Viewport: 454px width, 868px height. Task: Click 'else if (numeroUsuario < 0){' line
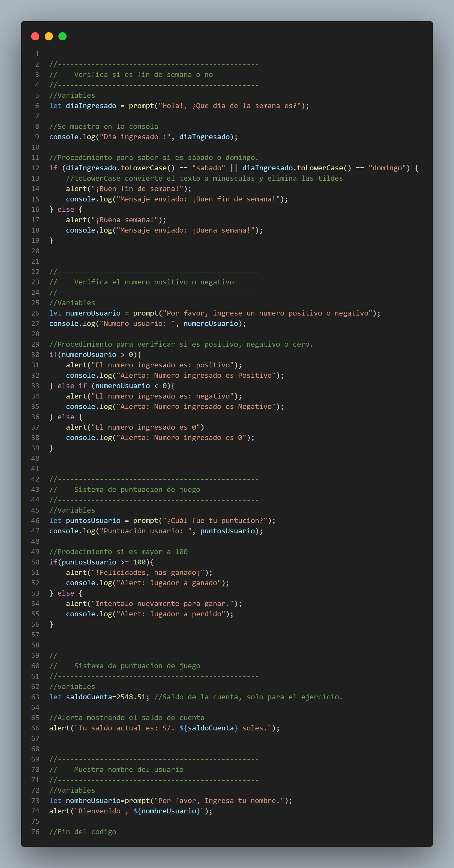[x=112, y=386]
